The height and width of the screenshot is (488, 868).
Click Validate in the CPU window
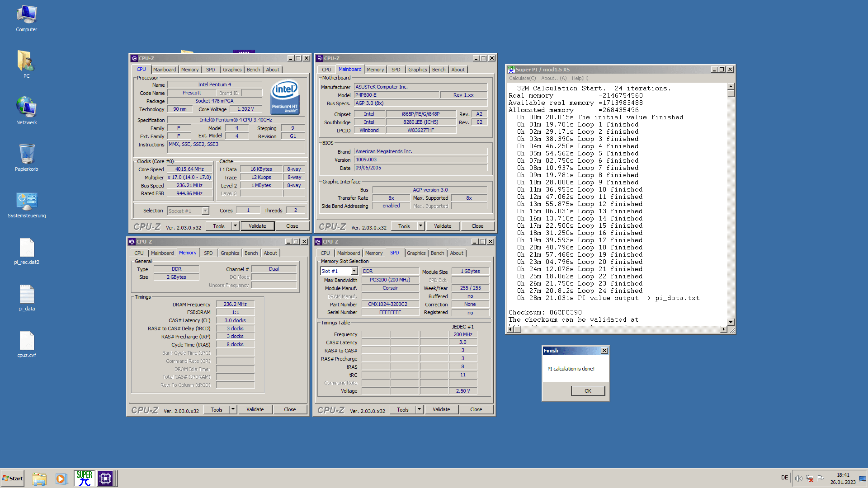pyautogui.click(x=257, y=226)
